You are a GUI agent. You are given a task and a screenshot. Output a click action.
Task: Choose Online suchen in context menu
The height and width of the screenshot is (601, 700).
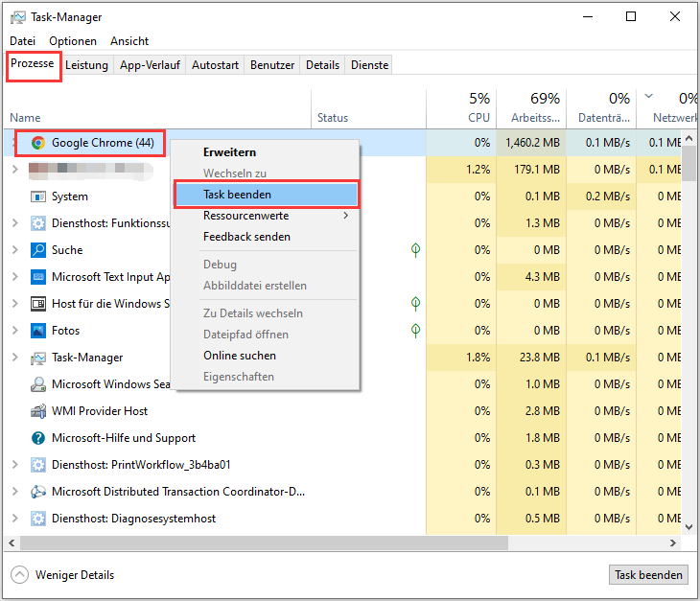[267, 356]
